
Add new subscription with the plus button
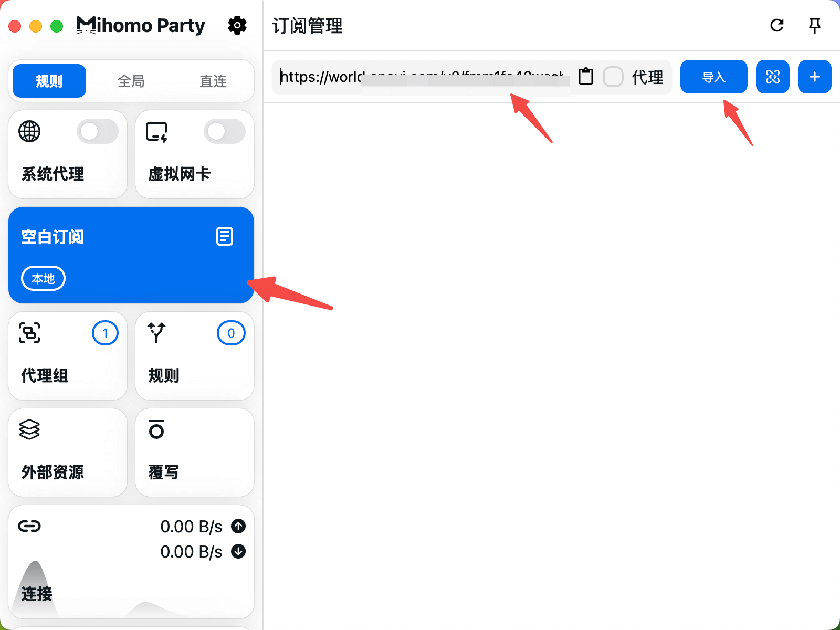point(815,77)
